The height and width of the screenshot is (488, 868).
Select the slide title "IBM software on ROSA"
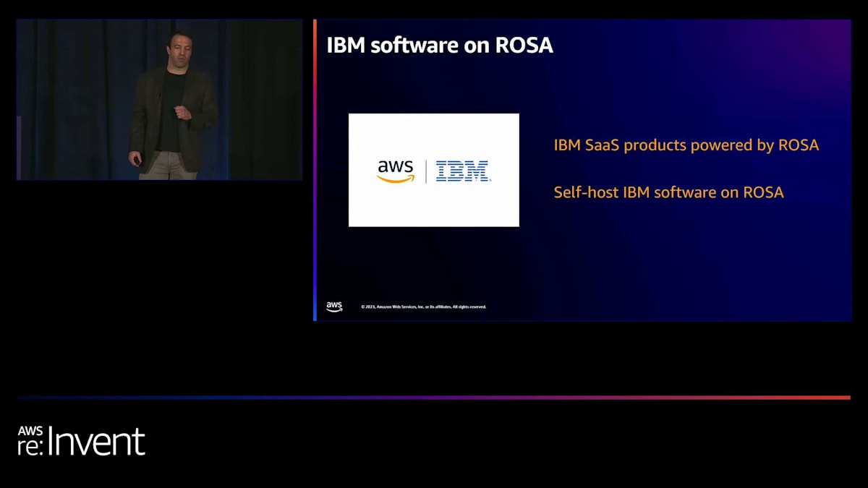[x=440, y=45]
